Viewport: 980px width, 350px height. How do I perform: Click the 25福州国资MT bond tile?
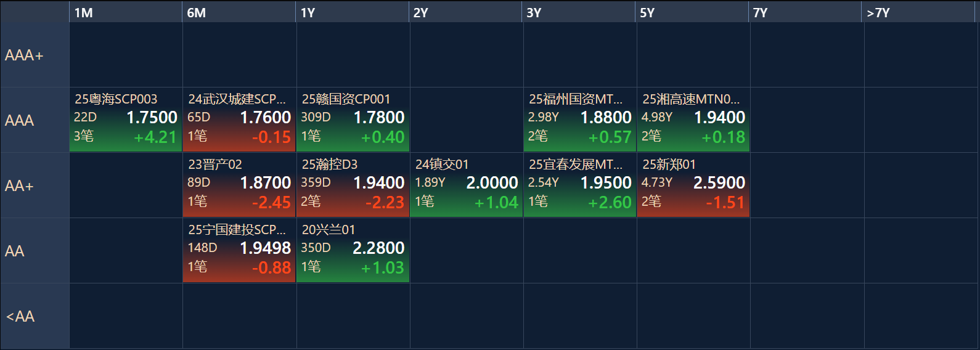(x=579, y=120)
